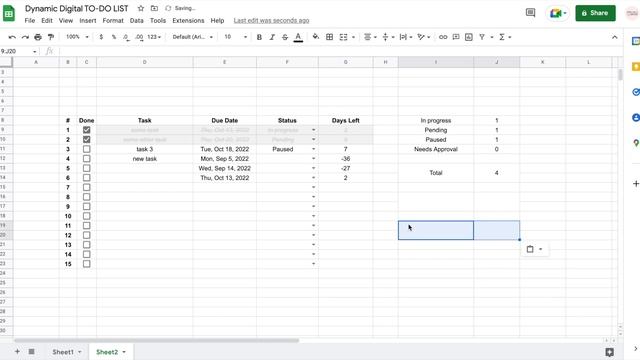Open the text color picker
This screenshot has height=360, width=640.
pyautogui.click(x=298, y=37)
